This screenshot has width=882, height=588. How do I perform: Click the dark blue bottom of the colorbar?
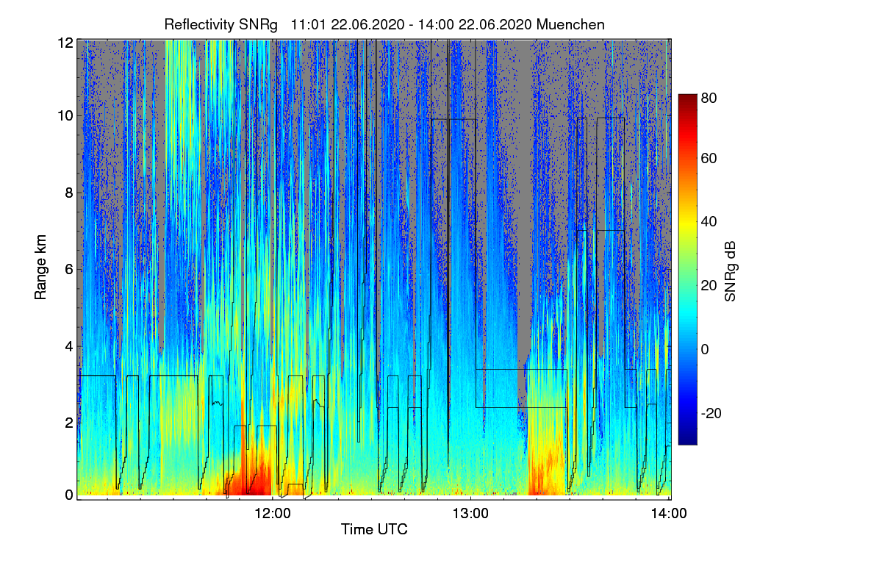coord(686,438)
